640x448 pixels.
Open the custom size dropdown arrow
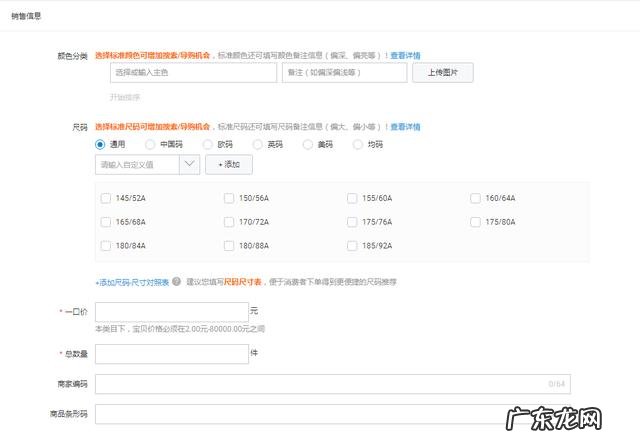189,164
